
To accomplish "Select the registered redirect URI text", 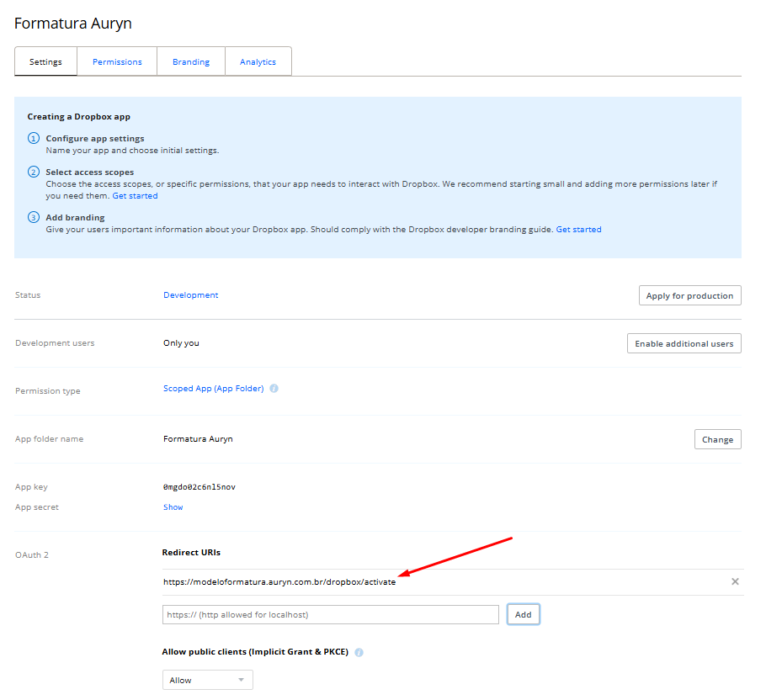I will coord(279,582).
